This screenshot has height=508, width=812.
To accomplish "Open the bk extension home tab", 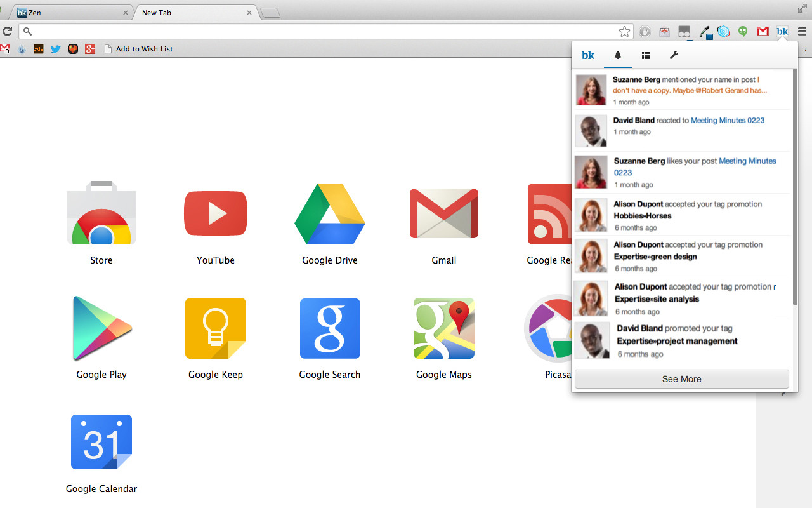I will [587, 55].
